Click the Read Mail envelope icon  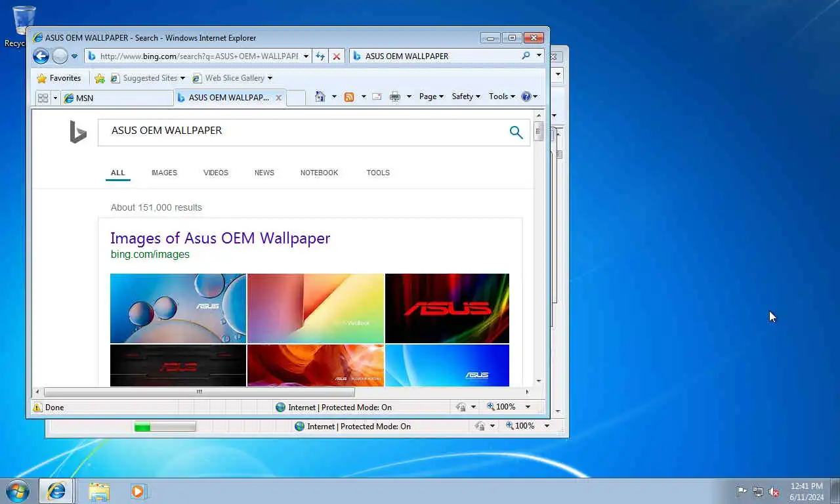pos(377,96)
